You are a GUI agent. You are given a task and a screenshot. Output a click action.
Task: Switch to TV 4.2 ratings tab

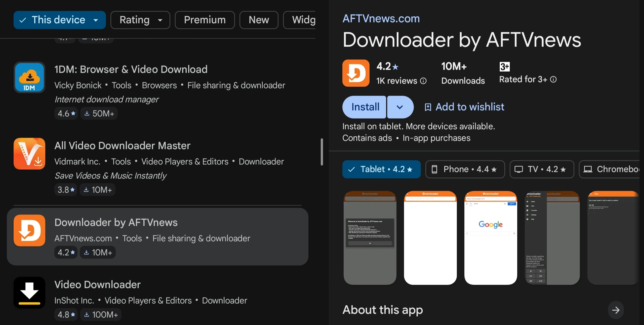tap(542, 169)
